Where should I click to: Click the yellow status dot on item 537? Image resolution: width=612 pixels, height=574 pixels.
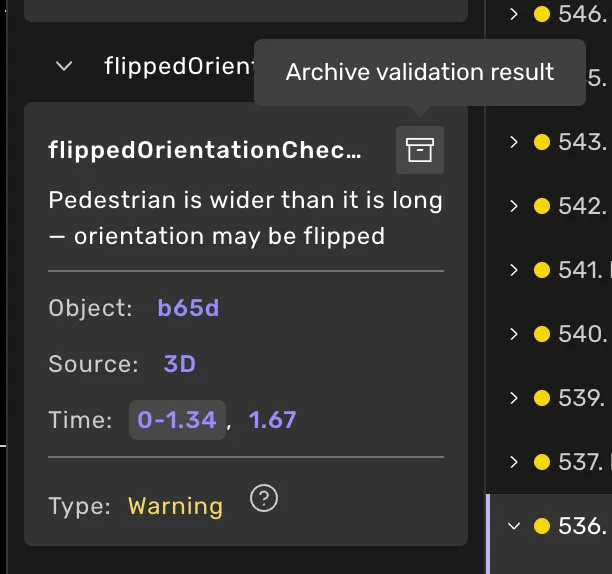click(x=542, y=462)
